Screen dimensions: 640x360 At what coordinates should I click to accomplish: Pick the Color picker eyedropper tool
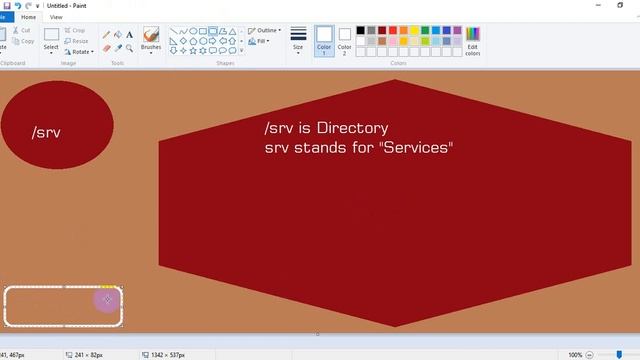pos(118,49)
